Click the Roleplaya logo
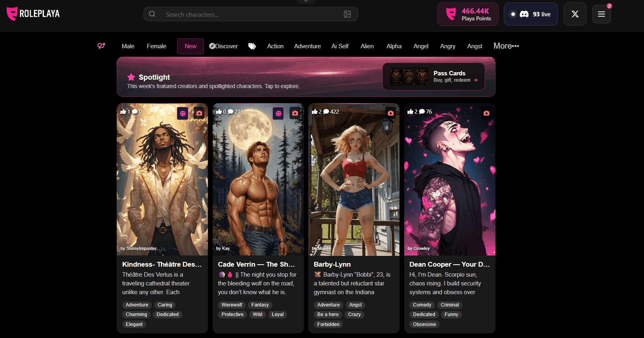644x338 pixels. (33, 14)
